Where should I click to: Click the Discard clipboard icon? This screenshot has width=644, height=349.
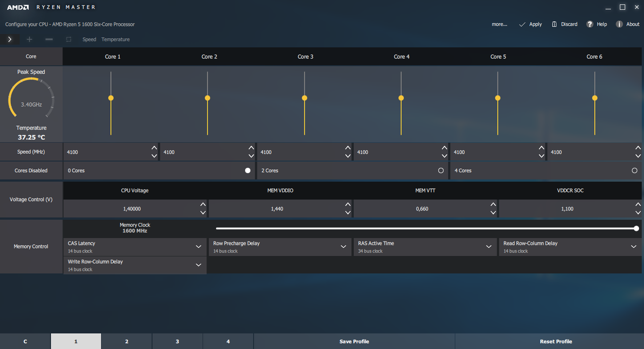[554, 24]
